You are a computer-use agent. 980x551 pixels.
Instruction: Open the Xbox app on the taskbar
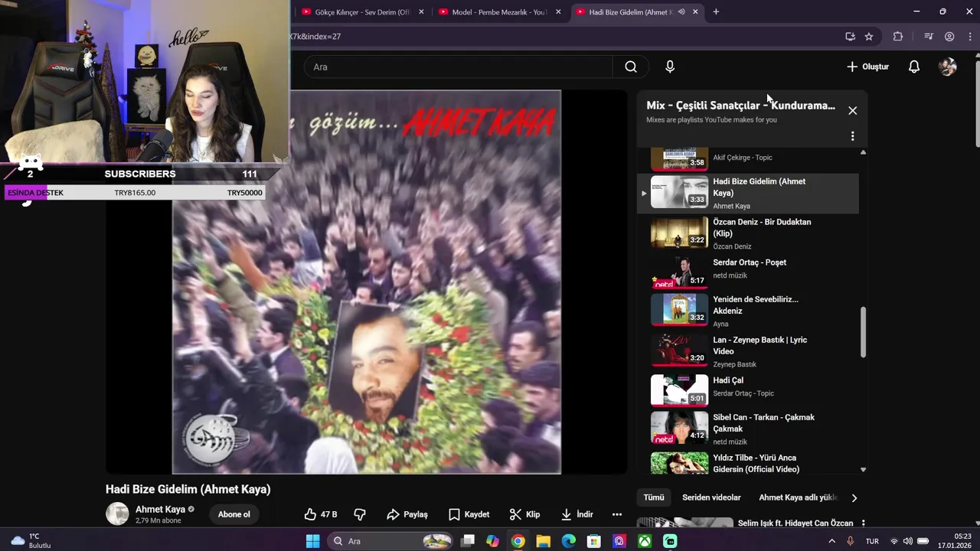(x=645, y=541)
